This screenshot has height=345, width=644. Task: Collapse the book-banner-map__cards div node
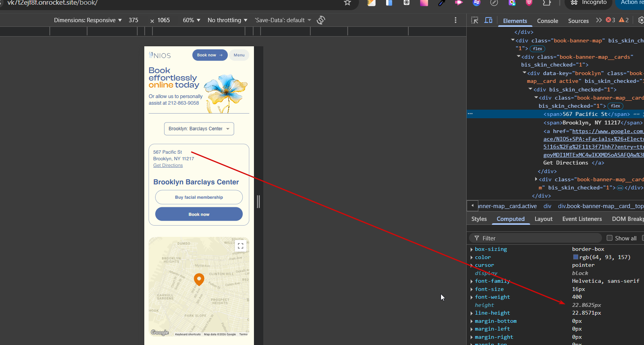point(519,56)
